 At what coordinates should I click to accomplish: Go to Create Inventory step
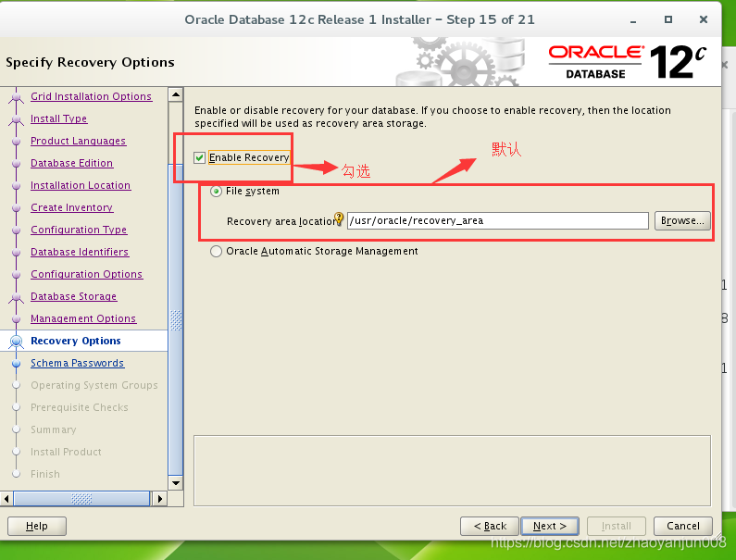[71, 207]
